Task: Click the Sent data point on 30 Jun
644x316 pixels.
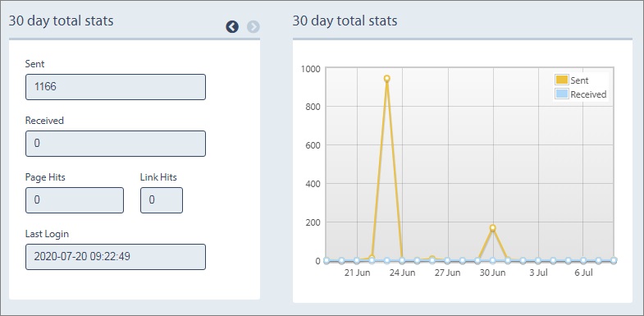Action: point(492,227)
